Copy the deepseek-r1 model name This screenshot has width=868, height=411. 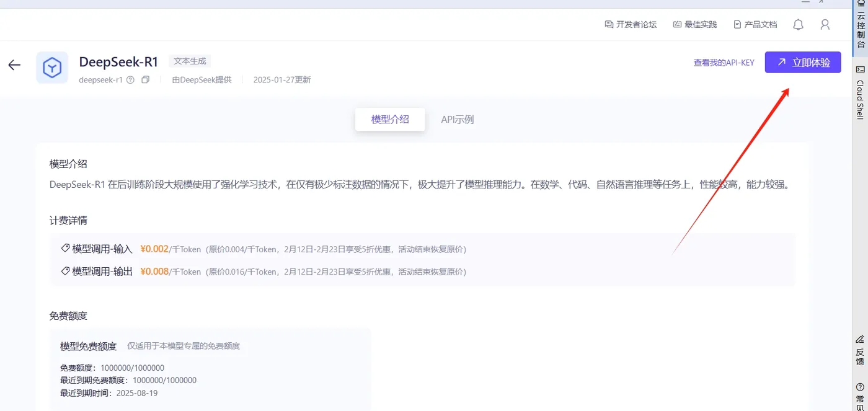[145, 80]
